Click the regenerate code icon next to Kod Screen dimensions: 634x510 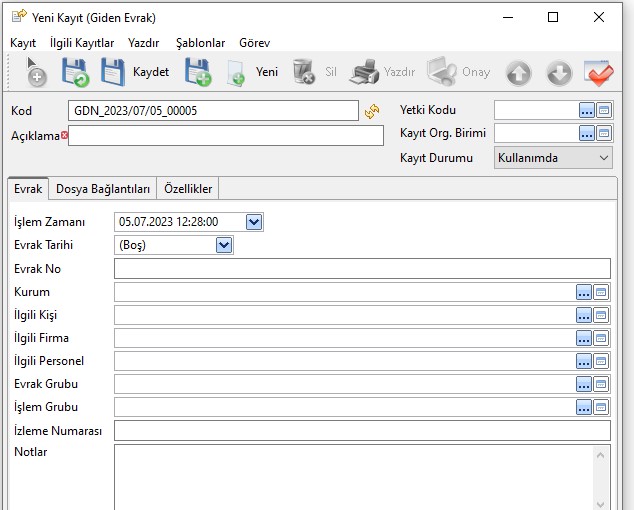[x=372, y=111]
